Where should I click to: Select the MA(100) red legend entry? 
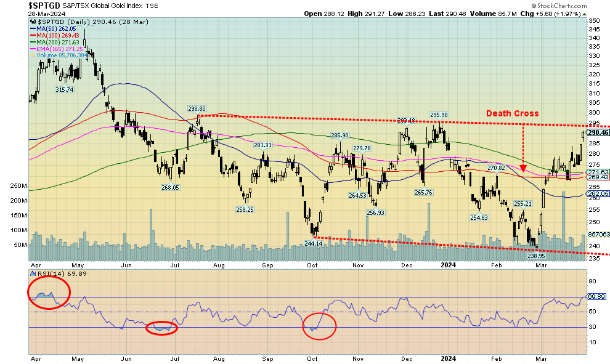[x=49, y=34]
